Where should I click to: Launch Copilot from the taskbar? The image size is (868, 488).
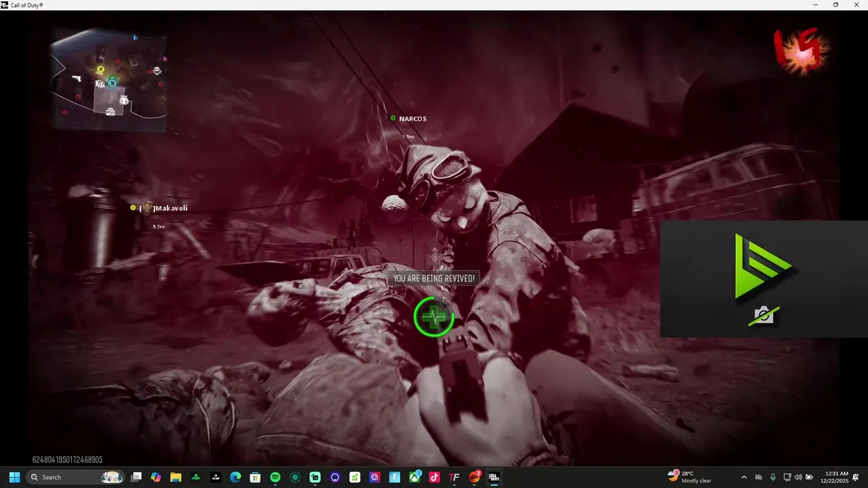pos(156,477)
